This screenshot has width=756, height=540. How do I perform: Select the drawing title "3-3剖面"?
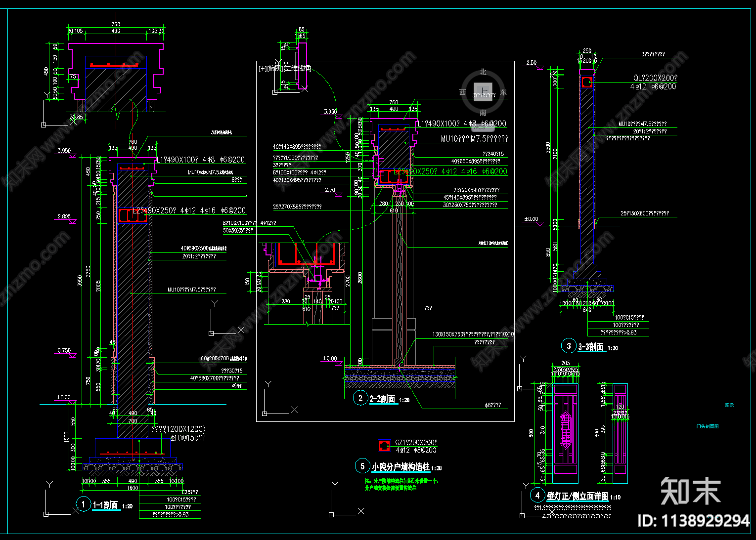pyautogui.click(x=591, y=347)
